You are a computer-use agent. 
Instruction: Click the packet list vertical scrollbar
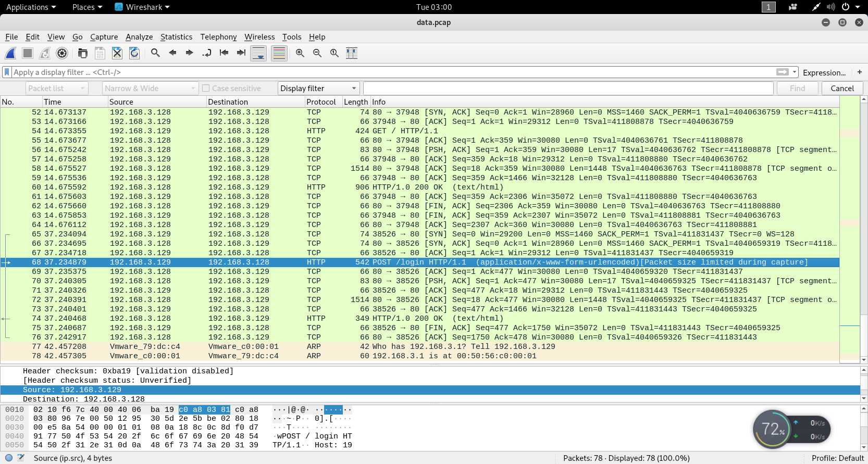point(864,229)
